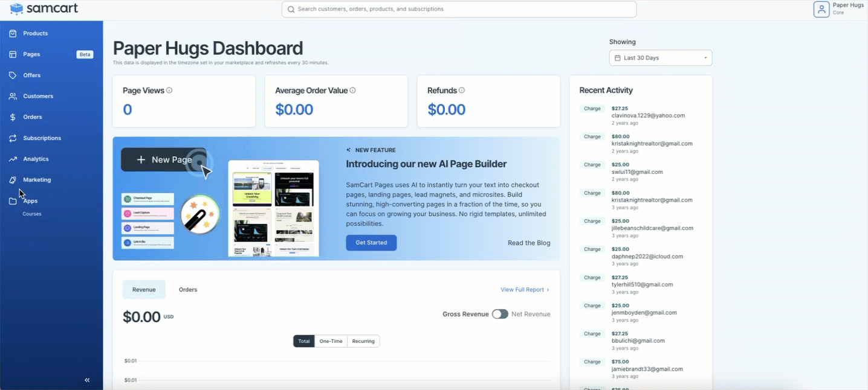Click the AI page builder preview thumbnail
Viewport: 868px width, 390px height.
pos(273,208)
